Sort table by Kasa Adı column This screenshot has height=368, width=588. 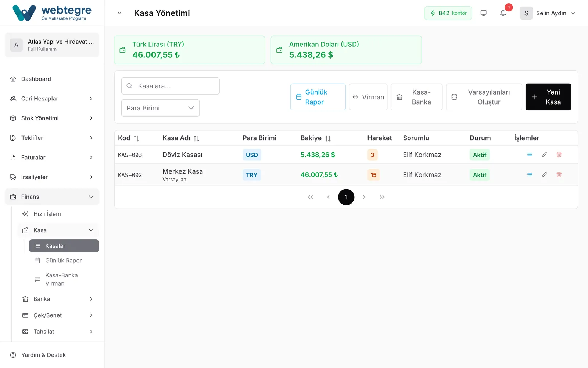coord(196,138)
